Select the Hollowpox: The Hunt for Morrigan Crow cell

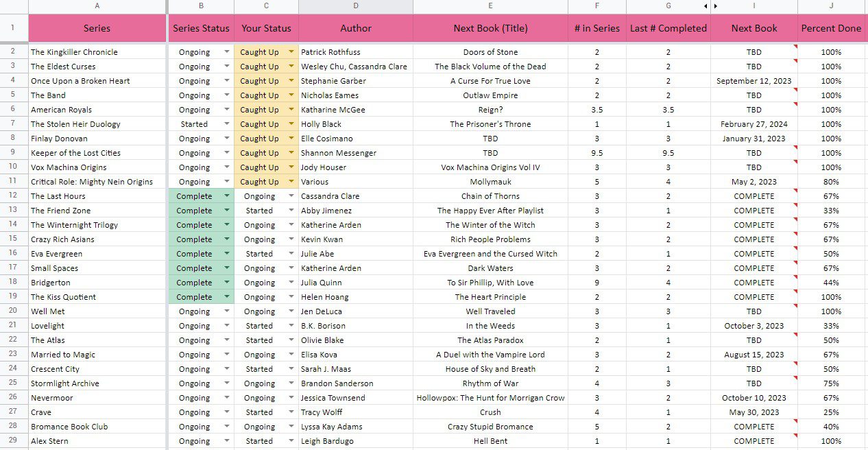click(490, 398)
